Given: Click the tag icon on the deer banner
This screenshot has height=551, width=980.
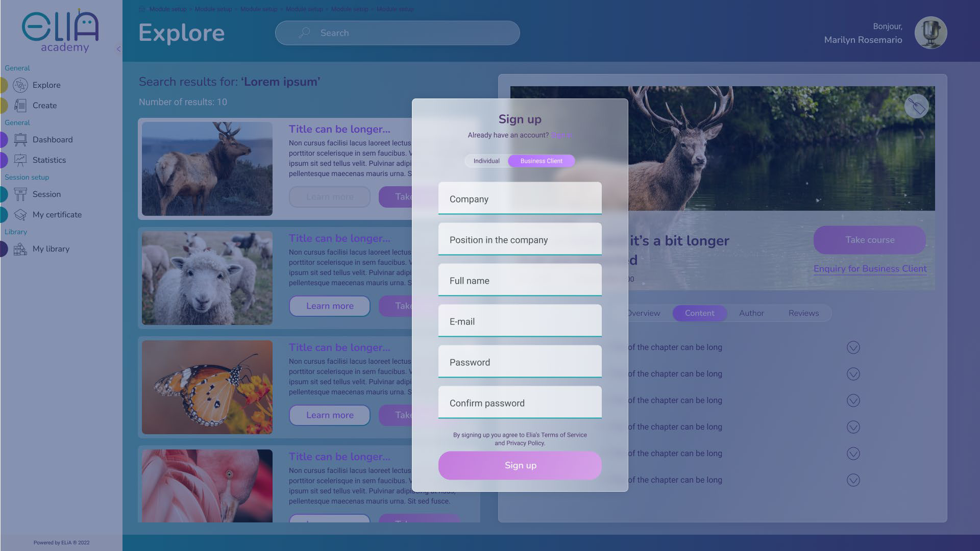Looking at the screenshot, I should [x=916, y=107].
